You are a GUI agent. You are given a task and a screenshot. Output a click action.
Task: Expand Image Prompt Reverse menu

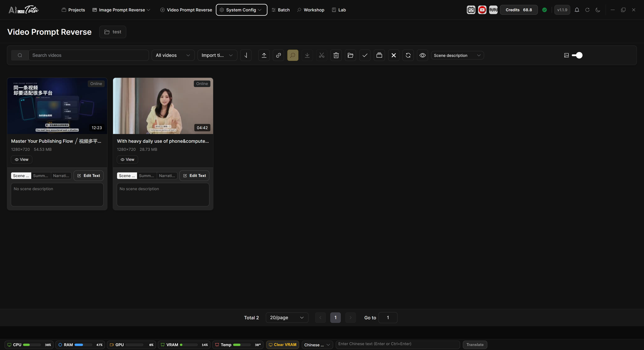[x=121, y=10]
